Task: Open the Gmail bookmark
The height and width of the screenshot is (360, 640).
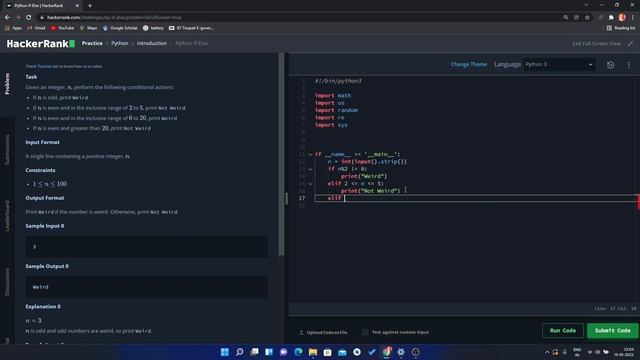Action: pyautogui.click(x=36, y=28)
